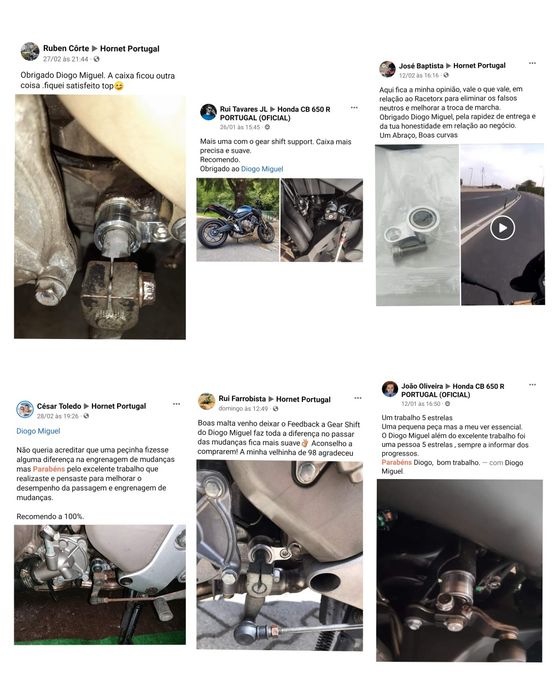Open options menu on César Toledo's post
The image size is (560, 700).
click(176, 404)
